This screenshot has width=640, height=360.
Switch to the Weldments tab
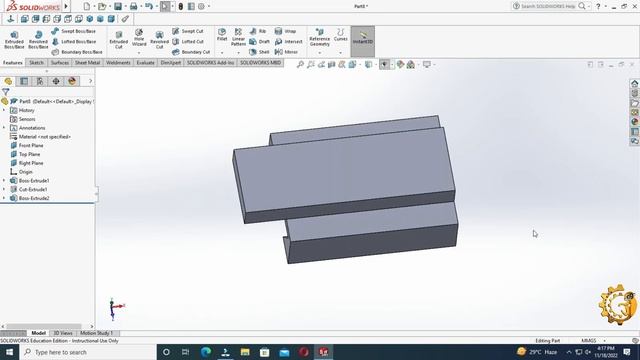(x=118, y=62)
